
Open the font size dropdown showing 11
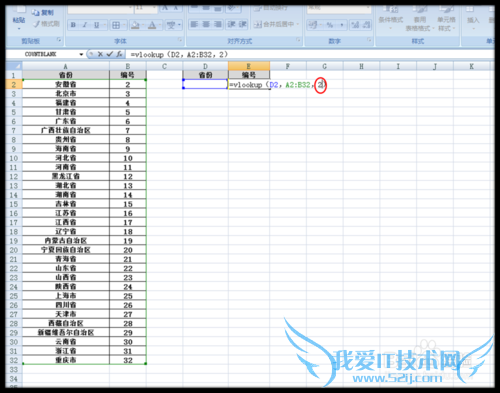pos(154,8)
